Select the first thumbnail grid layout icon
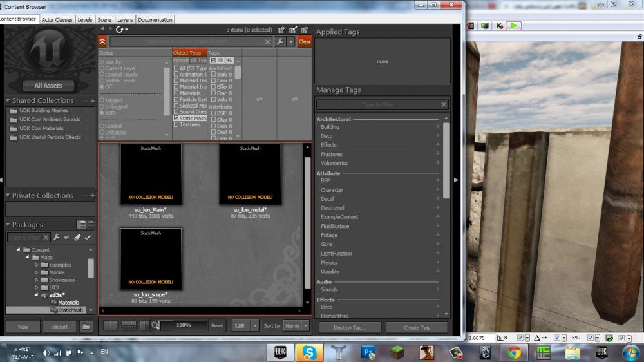644x362 pixels. (111, 325)
